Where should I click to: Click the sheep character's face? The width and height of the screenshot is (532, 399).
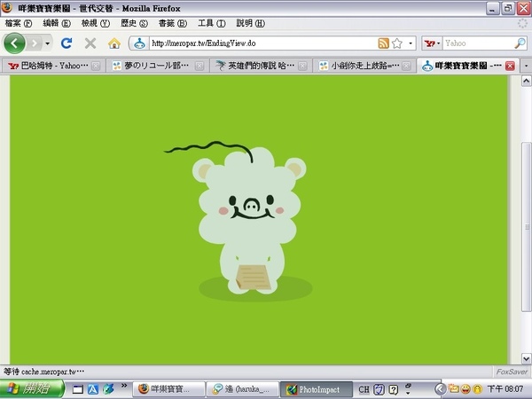[251, 206]
